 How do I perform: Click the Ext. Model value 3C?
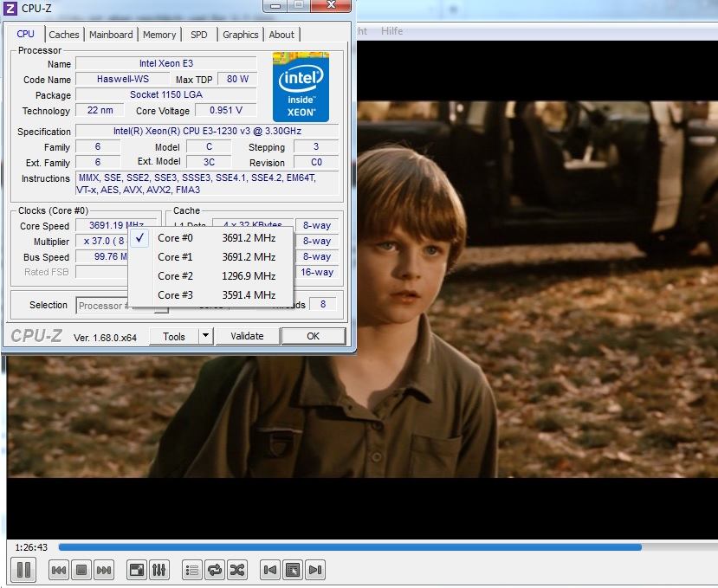tap(209, 162)
